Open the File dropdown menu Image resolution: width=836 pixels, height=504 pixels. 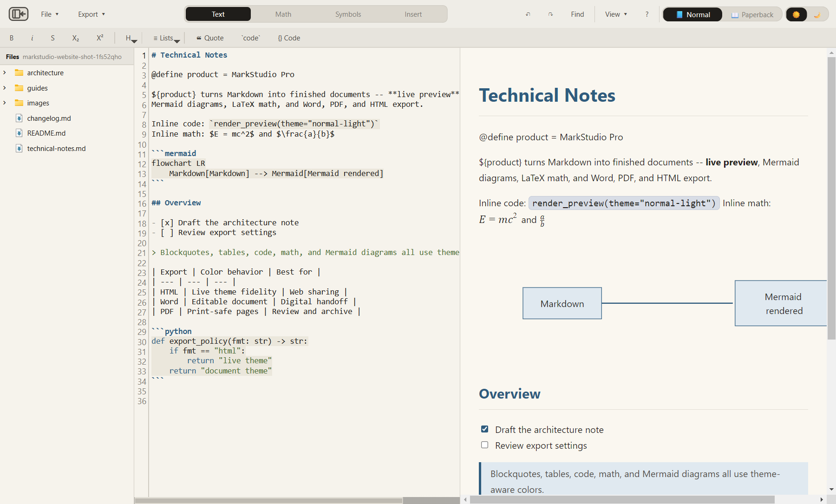(50, 14)
